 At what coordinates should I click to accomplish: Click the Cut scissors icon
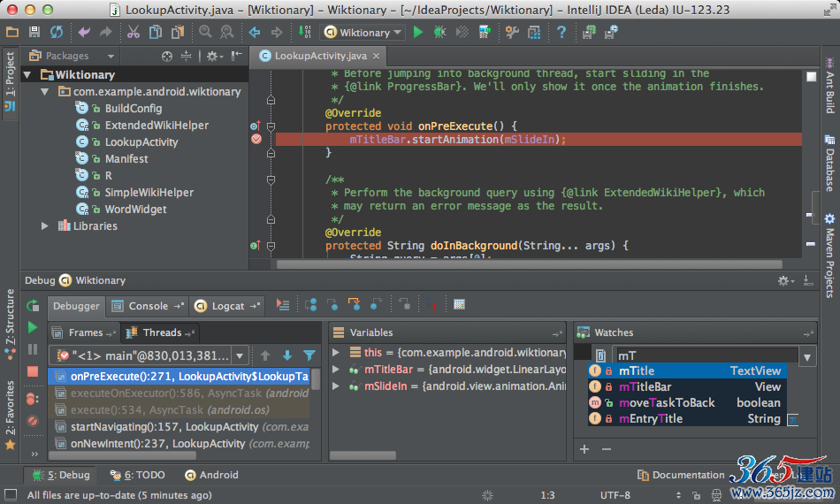[x=134, y=32]
